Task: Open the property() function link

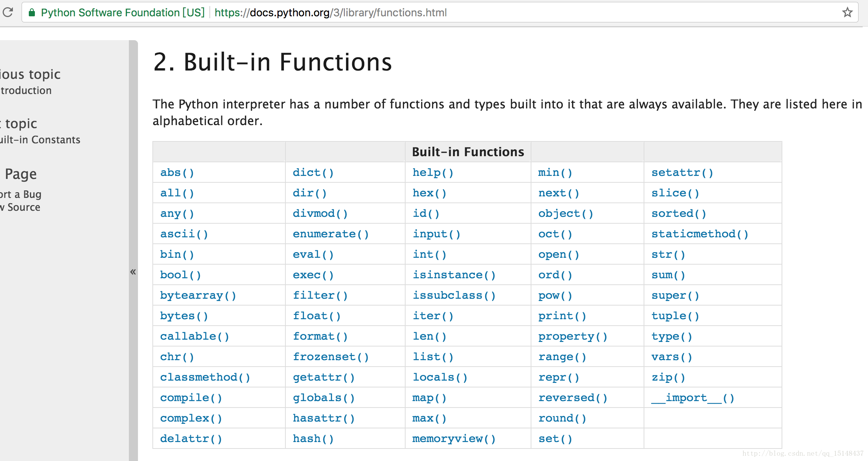Action: point(573,337)
